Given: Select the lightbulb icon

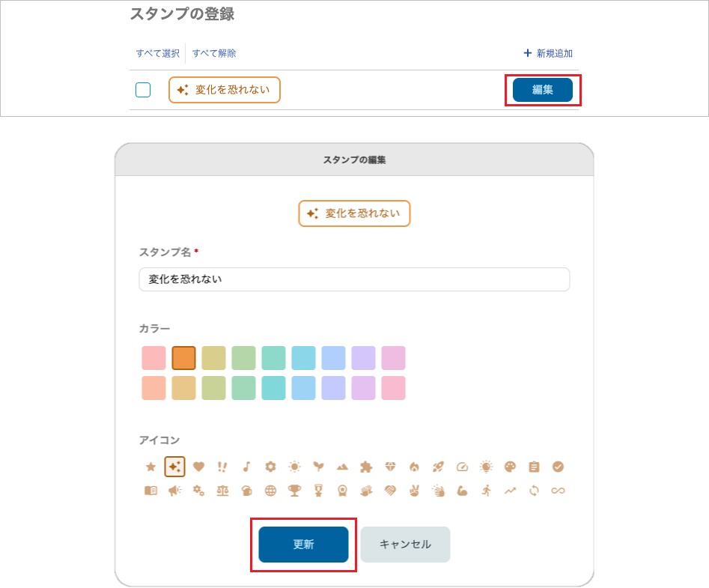Looking at the screenshot, I should coord(486,466).
